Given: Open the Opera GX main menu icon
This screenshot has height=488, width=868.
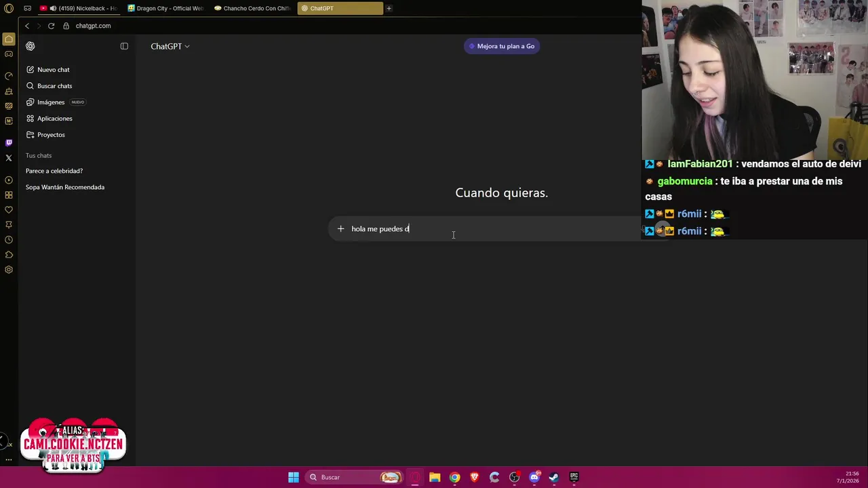Looking at the screenshot, I should tap(9, 9).
